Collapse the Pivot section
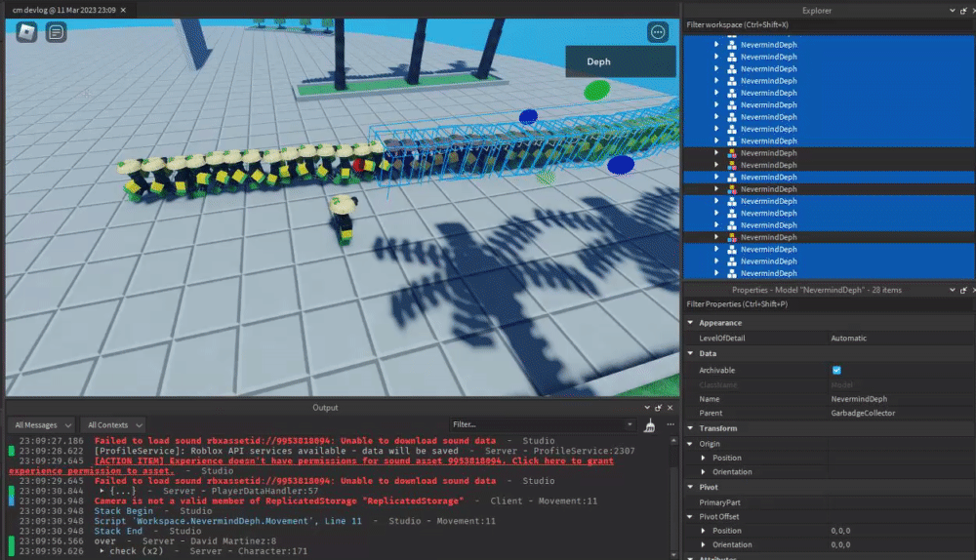Screen dimensions: 976x560 click(690, 487)
